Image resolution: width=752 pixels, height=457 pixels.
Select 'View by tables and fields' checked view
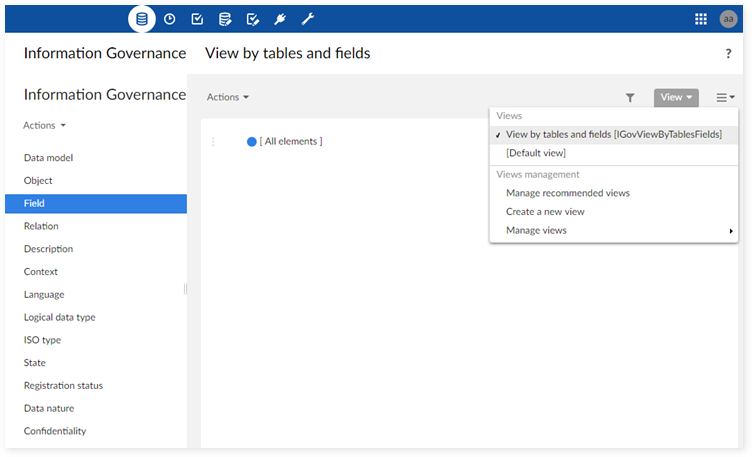[x=613, y=134]
